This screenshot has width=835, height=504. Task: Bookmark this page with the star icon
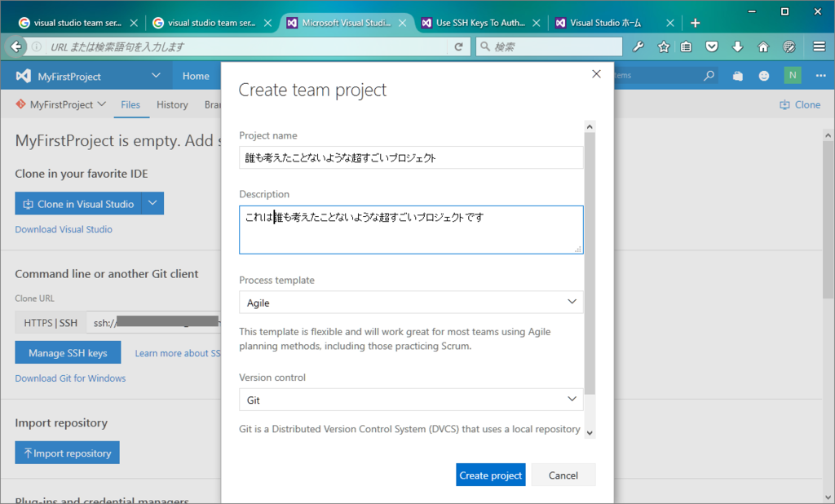663,46
